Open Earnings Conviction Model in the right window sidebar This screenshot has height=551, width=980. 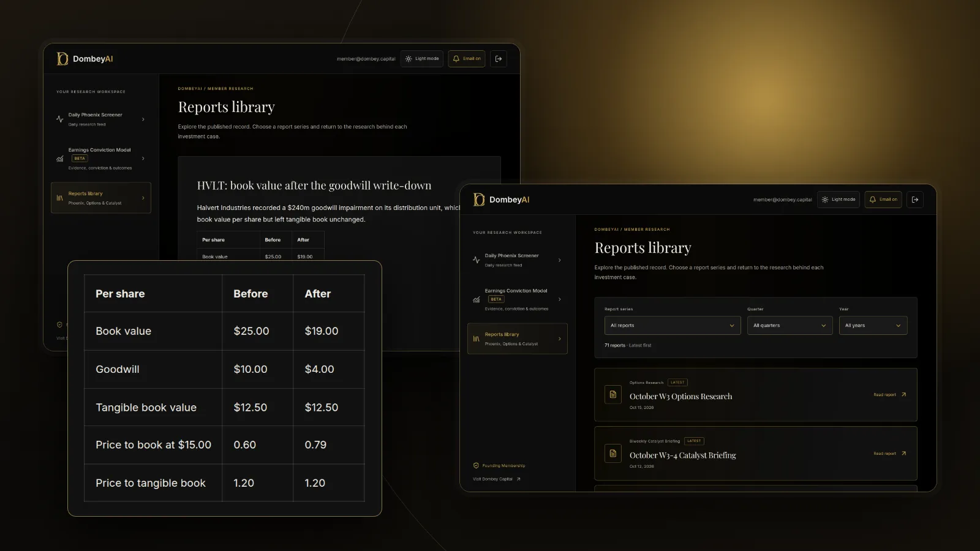click(x=518, y=299)
